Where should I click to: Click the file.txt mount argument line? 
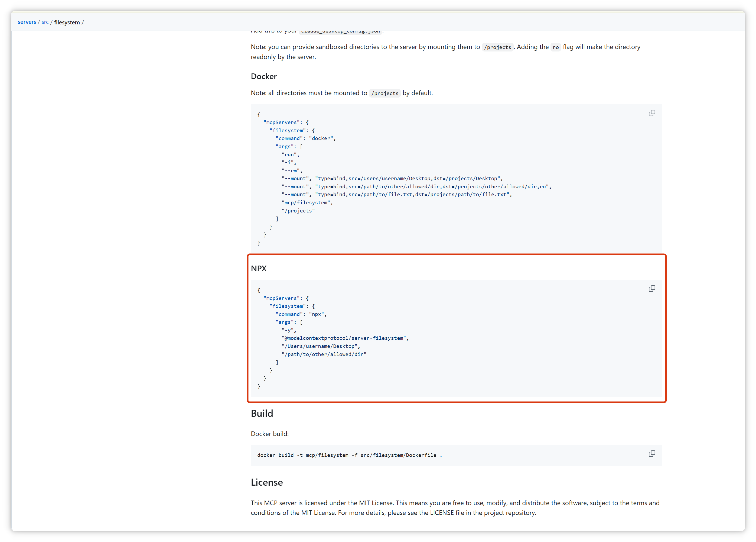pyautogui.click(x=397, y=195)
